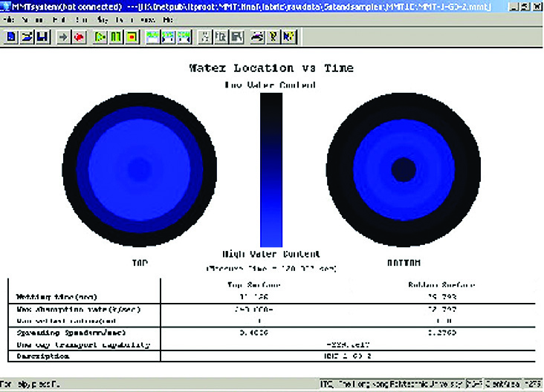
Task: Click the yellow question mark help icon
Action: point(273,36)
